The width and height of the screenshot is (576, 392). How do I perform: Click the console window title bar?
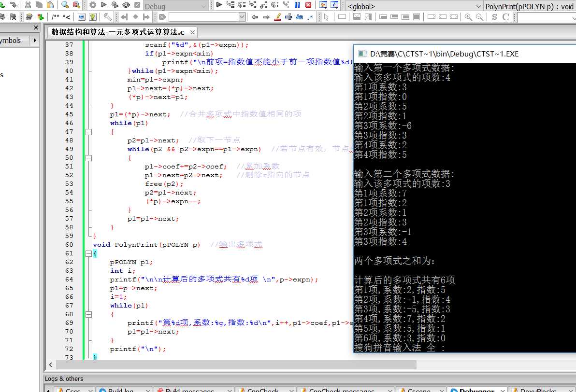pyautogui.click(x=465, y=54)
